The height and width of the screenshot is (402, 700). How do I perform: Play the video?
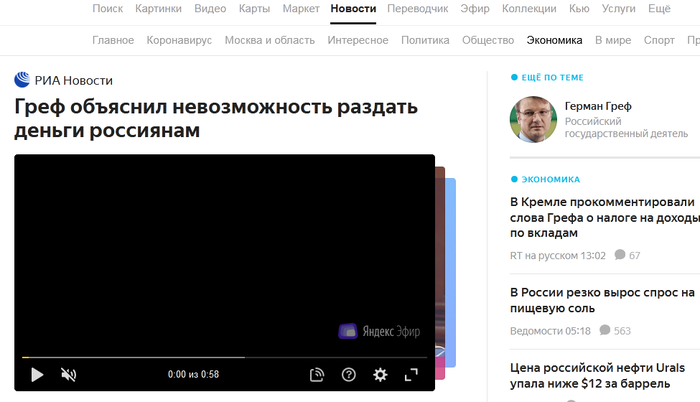pos(37,375)
